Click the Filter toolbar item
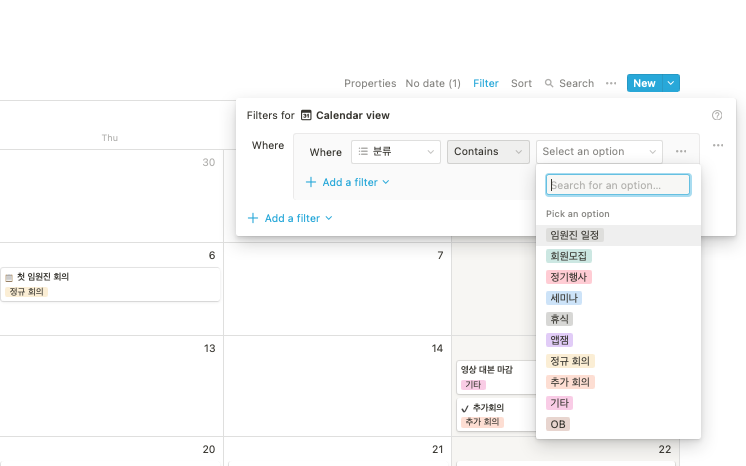Viewport: 746px width, 466px height. (485, 83)
